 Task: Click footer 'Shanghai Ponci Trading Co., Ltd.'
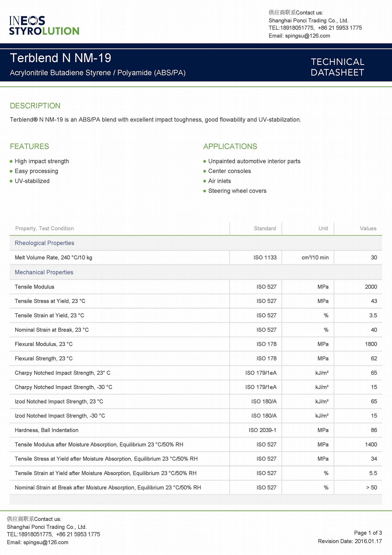coord(47,527)
